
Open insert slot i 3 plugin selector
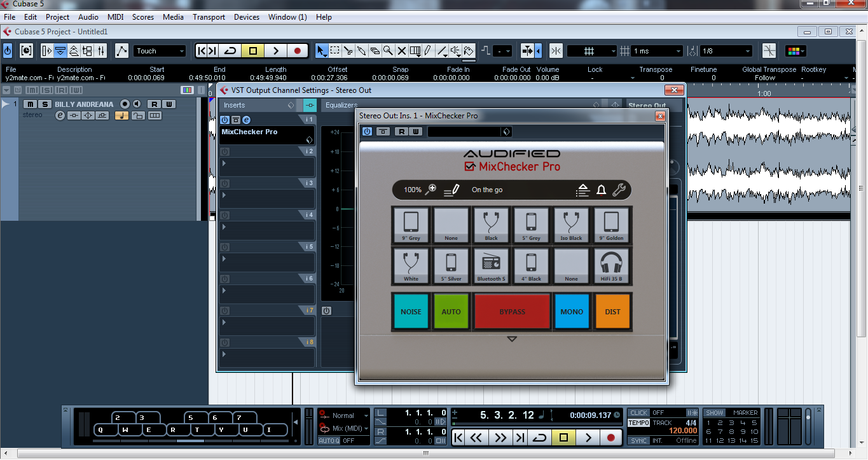267,199
